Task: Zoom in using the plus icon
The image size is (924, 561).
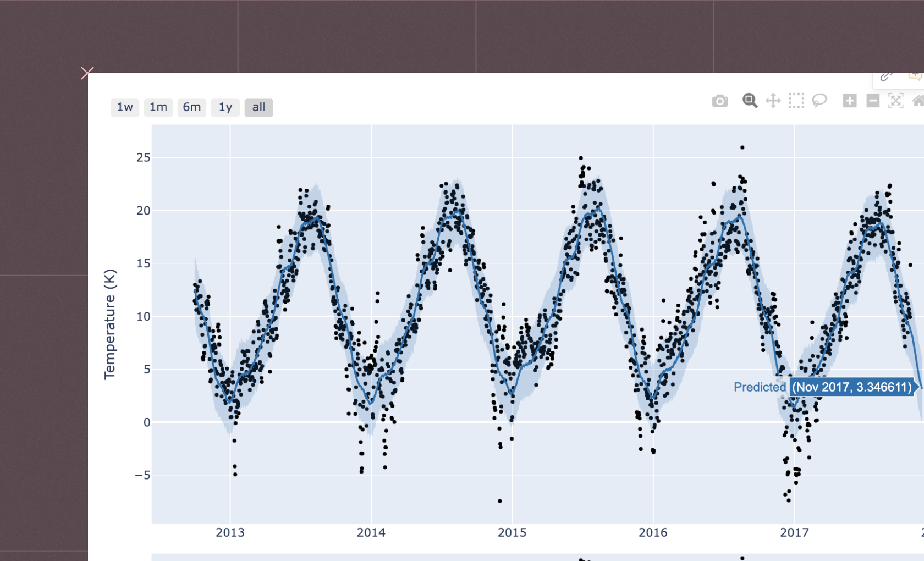Action: click(x=849, y=101)
